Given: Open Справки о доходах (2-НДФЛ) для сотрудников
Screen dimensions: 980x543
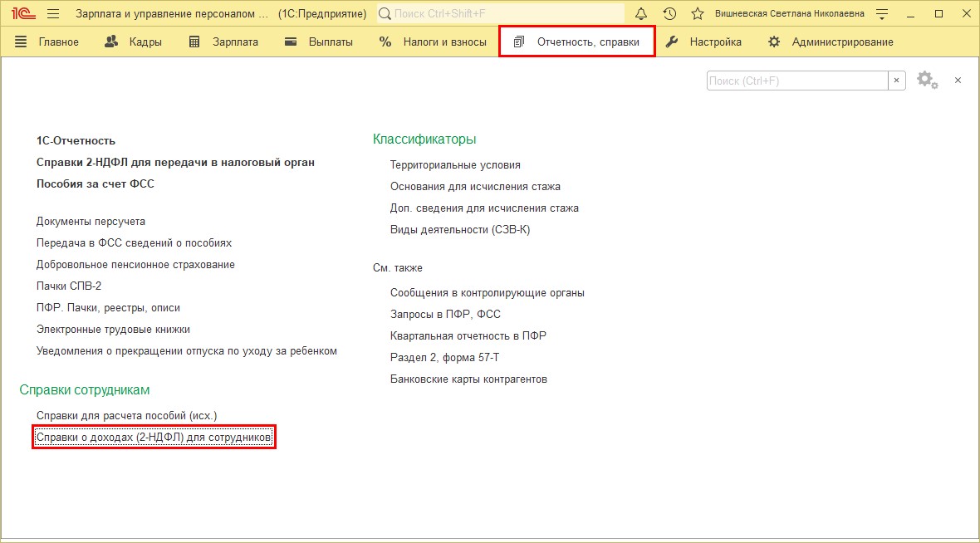Looking at the screenshot, I should click(x=154, y=438).
